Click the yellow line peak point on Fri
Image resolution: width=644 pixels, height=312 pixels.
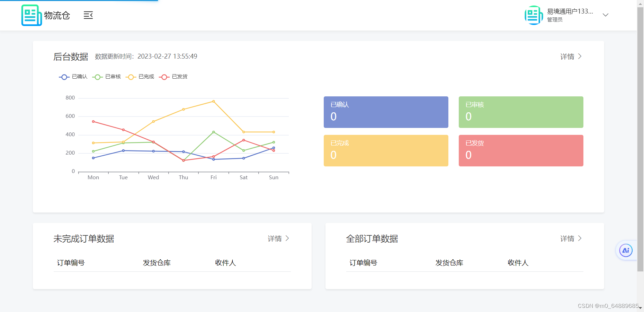tap(214, 101)
